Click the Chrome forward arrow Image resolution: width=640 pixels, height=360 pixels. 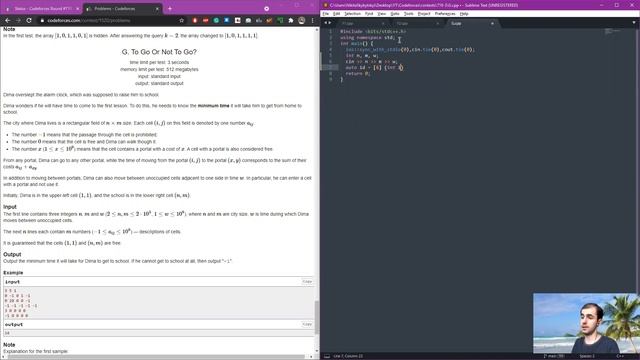pos(18,20)
